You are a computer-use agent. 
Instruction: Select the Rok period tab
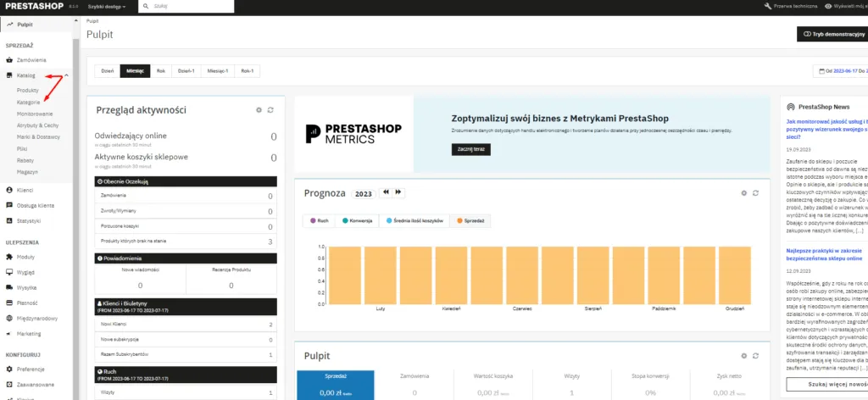point(160,71)
